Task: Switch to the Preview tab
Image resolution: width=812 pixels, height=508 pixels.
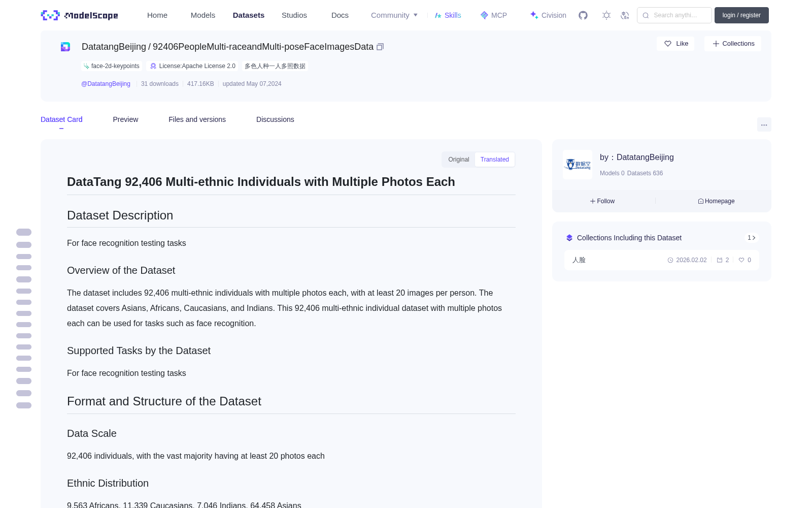Action: (x=125, y=119)
